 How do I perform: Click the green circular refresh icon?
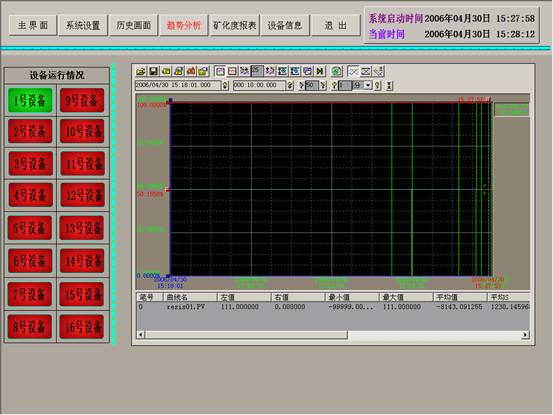336,71
